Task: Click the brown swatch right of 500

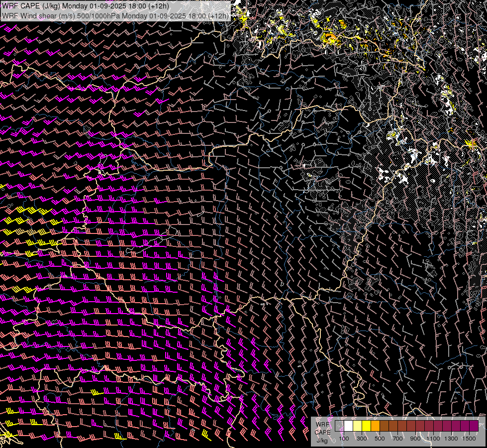Action: [x=385, y=426]
